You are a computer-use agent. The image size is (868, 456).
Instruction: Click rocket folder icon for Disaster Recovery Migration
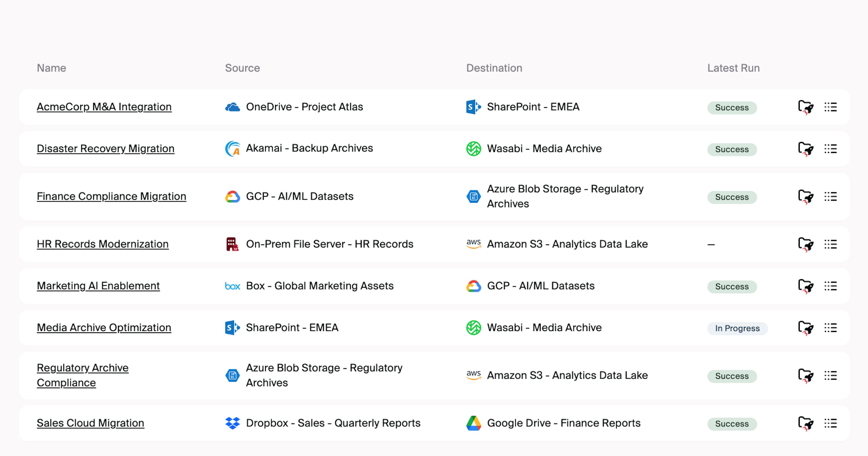[x=805, y=149]
